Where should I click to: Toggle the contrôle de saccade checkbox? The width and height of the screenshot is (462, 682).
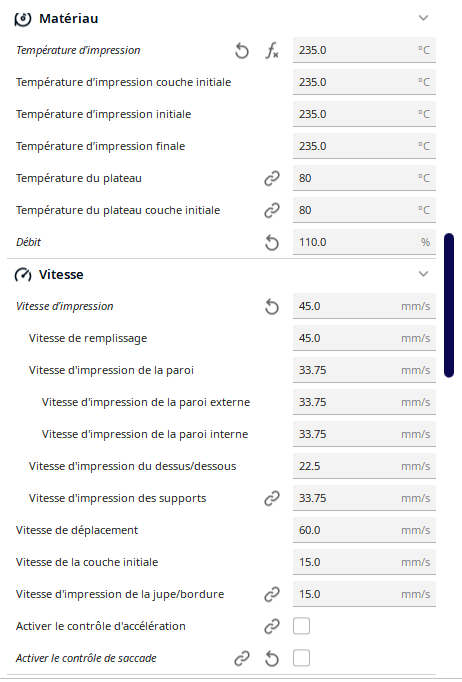click(301, 659)
